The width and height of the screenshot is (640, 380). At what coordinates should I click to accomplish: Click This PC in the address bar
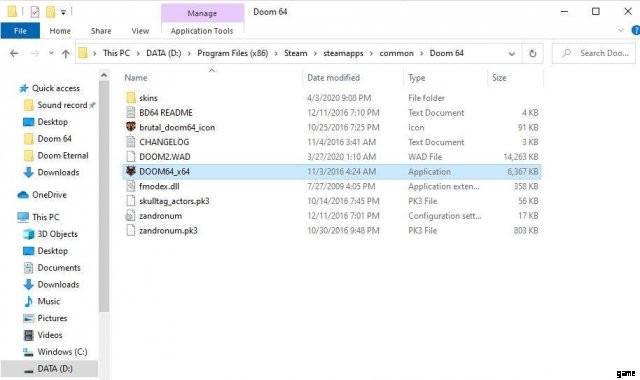pos(116,53)
